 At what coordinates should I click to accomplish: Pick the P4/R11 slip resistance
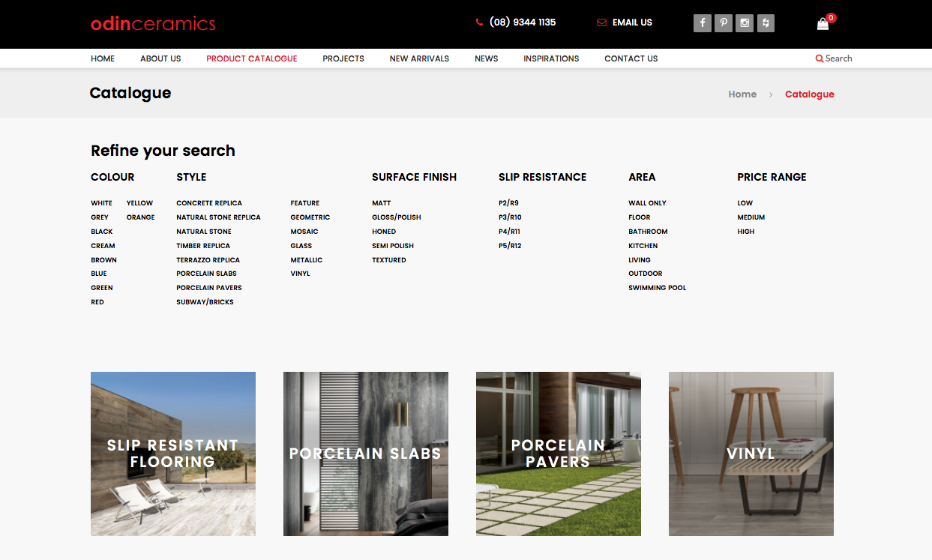click(510, 232)
